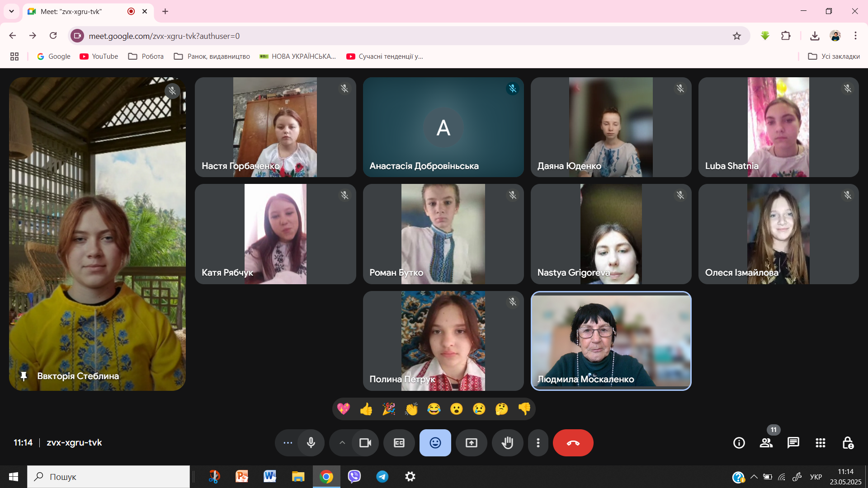Send the clapping hands reaction
The height and width of the screenshot is (488, 868).
point(411,409)
